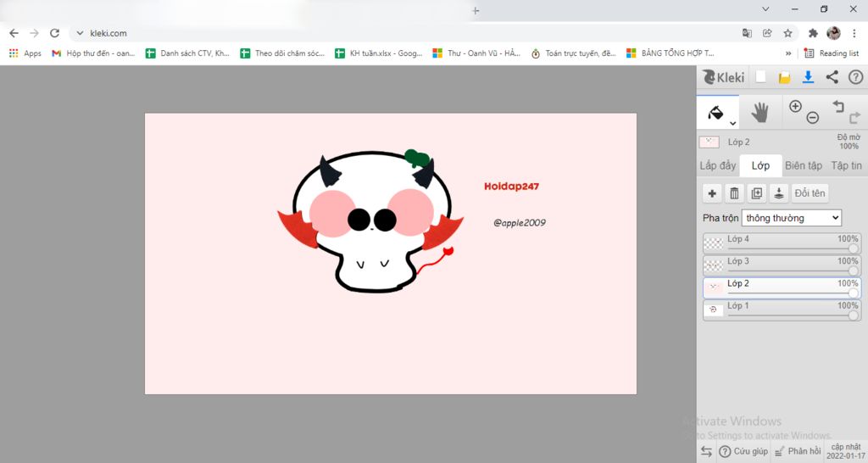
Task: Share this page from address bar
Action: (x=767, y=33)
